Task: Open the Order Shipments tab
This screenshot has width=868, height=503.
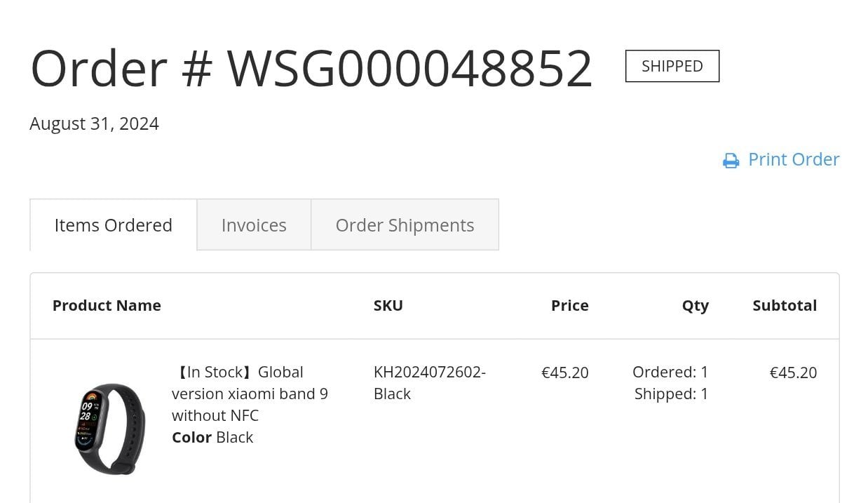Action: [x=405, y=224]
